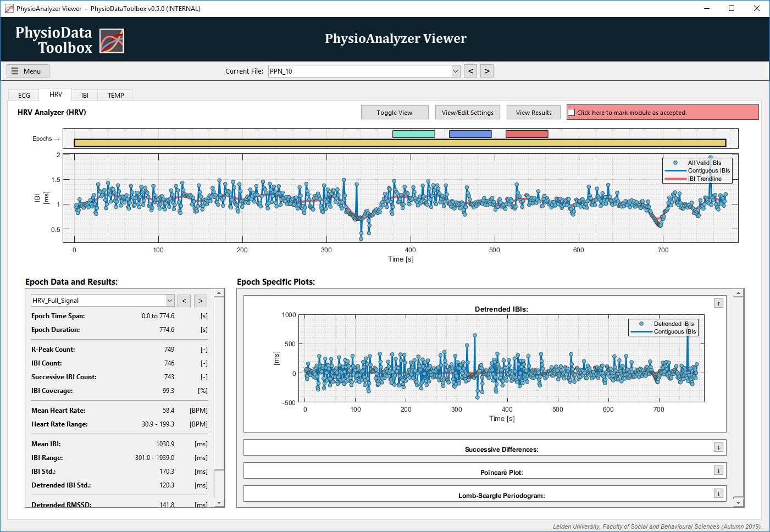Click the IBI Coverage value 99.3
This screenshot has width=770, height=532.
[x=168, y=391]
